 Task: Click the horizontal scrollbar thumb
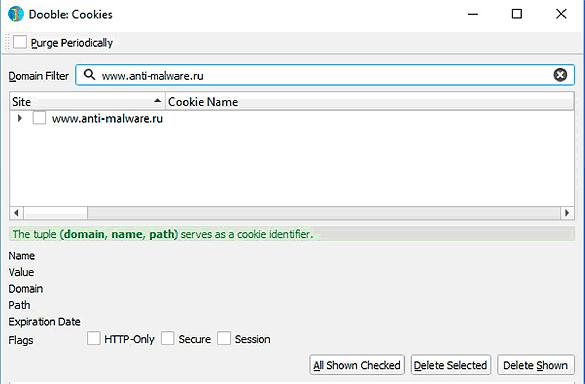tap(56, 213)
